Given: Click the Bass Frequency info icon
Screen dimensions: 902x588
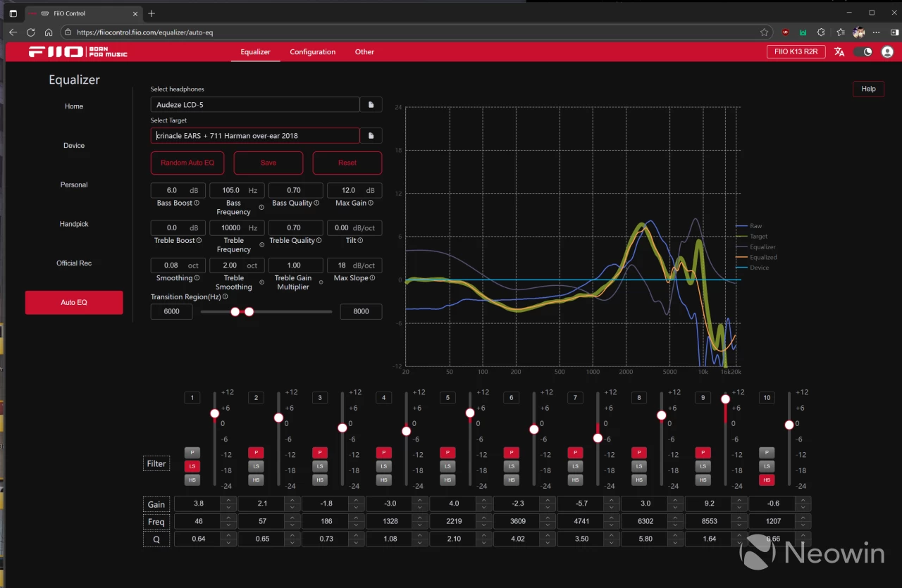Looking at the screenshot, I should pyautogui.click(x=261, y=207).
